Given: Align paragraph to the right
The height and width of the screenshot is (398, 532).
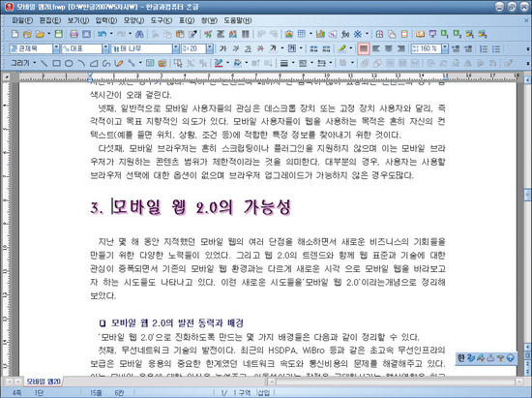Looking at the screenshot, I should click(x=401, y=48).
